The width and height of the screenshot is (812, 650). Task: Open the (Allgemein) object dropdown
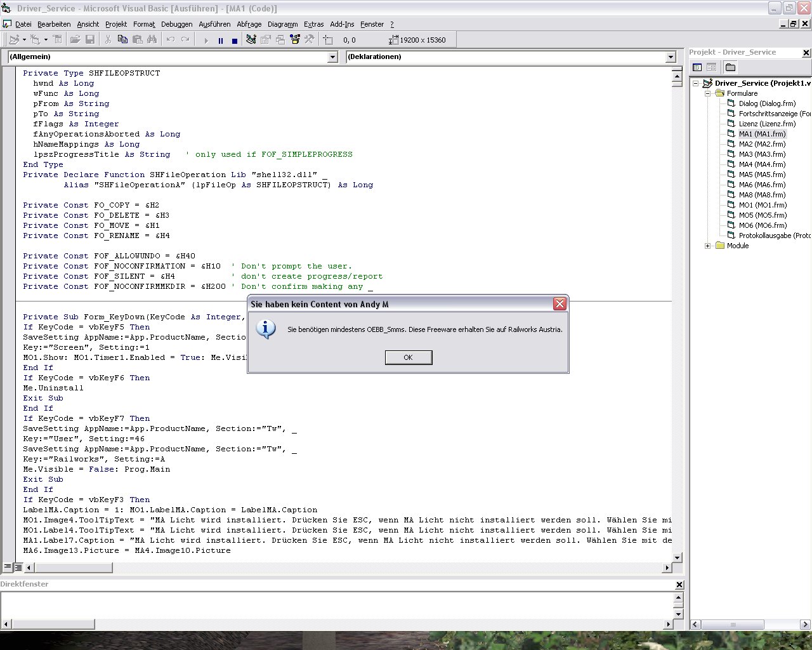(332, 57)
